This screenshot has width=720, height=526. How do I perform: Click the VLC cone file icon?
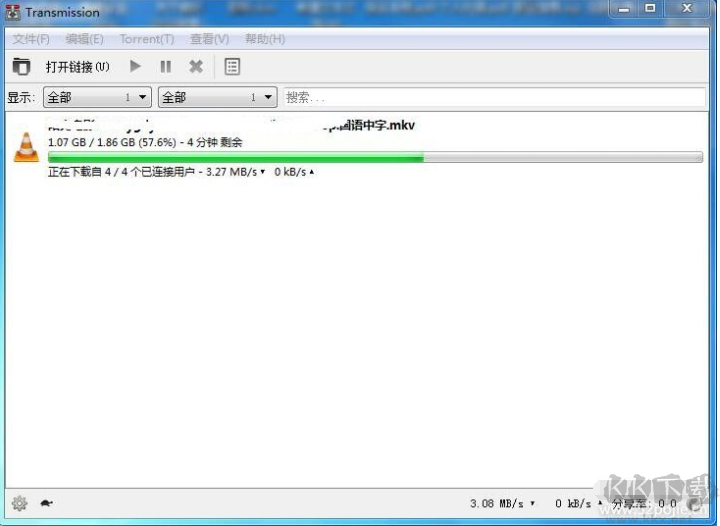pos(26,148)
